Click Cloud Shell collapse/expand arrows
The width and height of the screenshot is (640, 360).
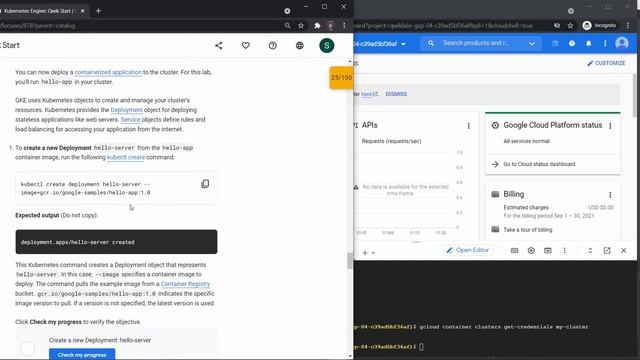coord(590,251)
